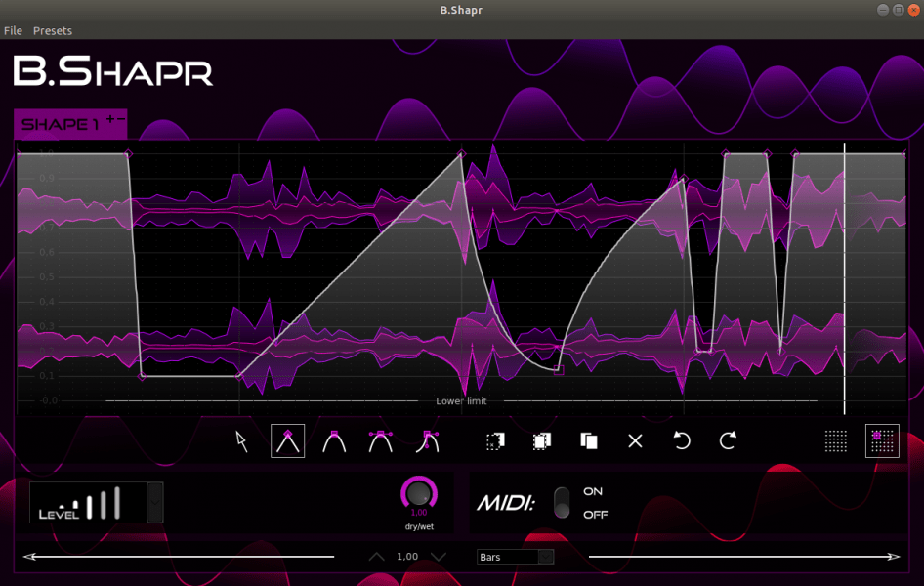Image resolution: width=924 pixels, height=586 pixels.
Task: Select the arrow pointer edit tool
Action: coord(241,441)
